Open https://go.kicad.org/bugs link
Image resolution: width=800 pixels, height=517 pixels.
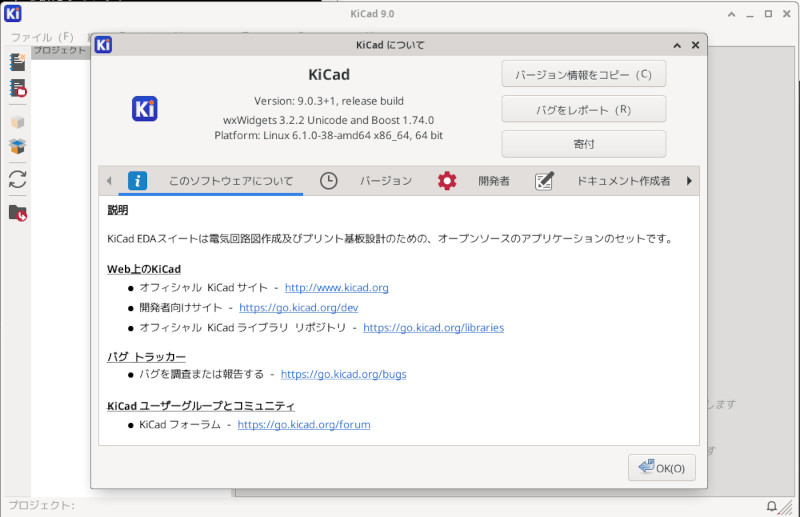[343, 374]
